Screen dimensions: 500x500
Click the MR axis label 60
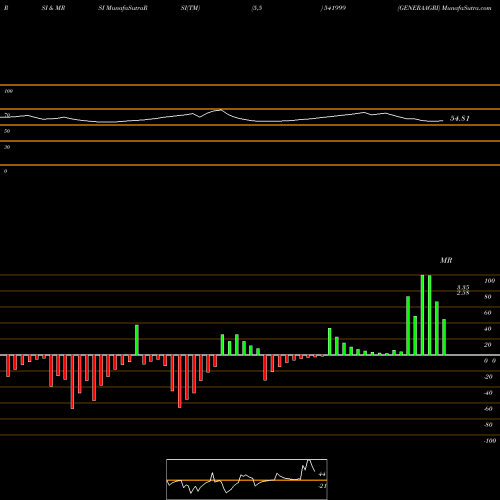tap(488, 313)
